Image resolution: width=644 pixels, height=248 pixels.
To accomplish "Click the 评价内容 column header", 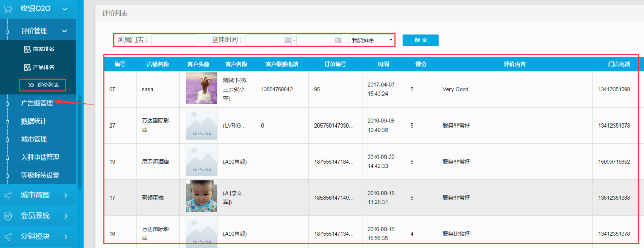I will pyautogui.click(x=514, y=64).
